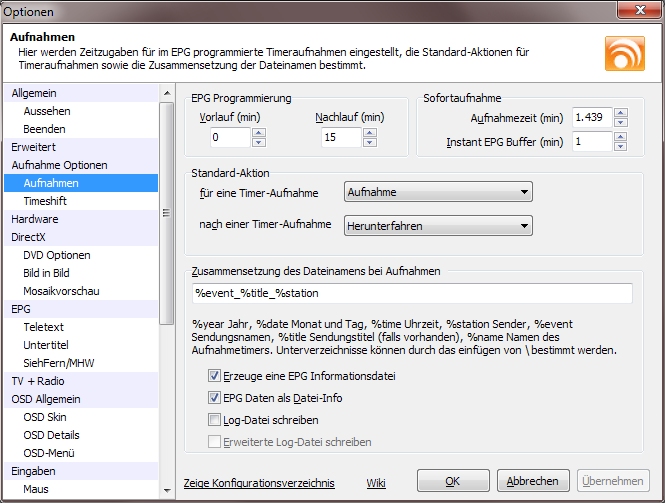Increase Aufnahmezeit with up spinner arrow
The image size is (665, 503).
[620, 113]
